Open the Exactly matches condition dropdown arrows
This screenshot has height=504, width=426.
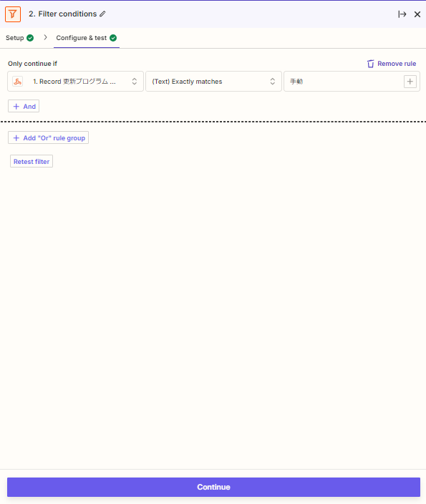point(273,82)
